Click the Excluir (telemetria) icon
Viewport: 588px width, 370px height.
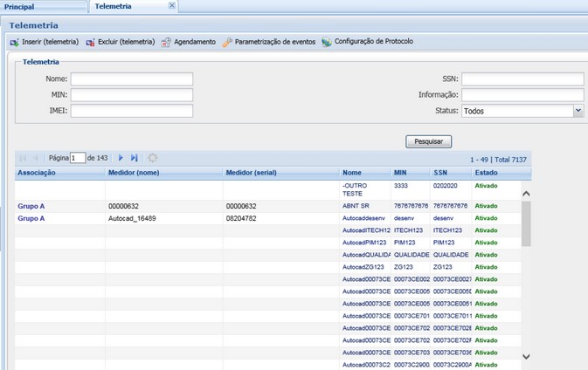90,42
